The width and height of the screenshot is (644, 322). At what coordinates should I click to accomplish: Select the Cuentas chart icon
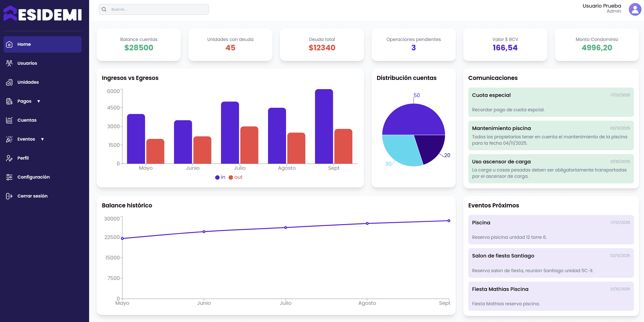9,120
